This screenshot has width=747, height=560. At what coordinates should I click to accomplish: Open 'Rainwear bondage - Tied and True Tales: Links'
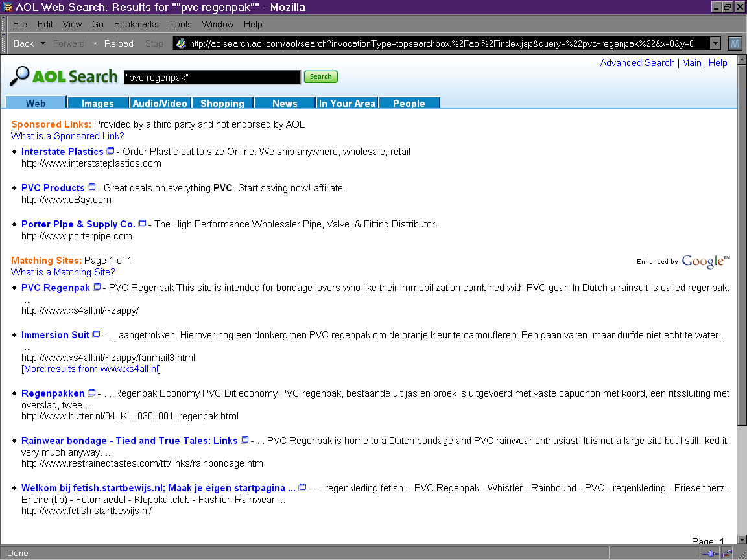pos(130,441)
